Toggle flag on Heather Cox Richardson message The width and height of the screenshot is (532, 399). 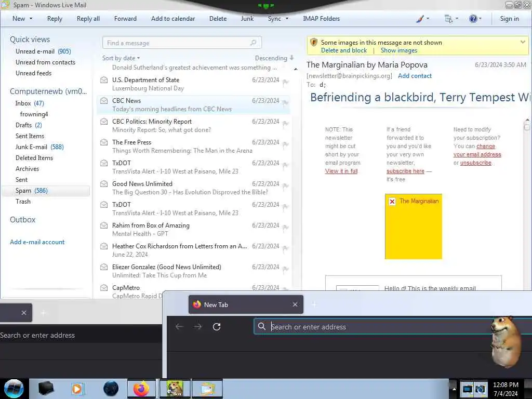click(x=285, y=248)
